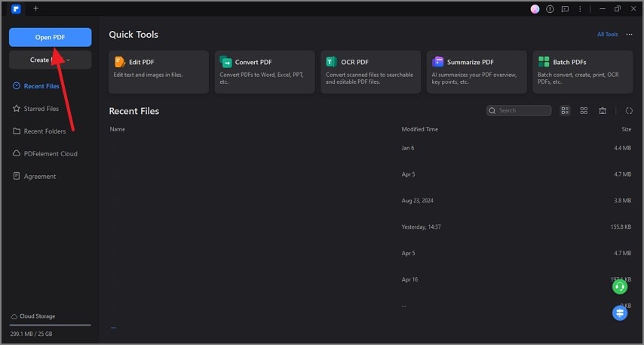
Task: Go to PDFelement Cloud section
Action: pyautogui.click(x=50, y=154)
